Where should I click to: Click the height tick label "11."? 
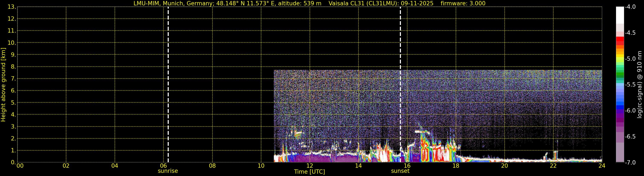[x=12, y=31]
